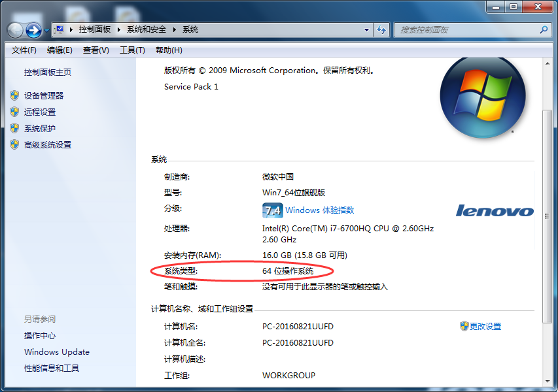The image size is (558, 392).
Task: Click shield icon beside 系统保护
Action: [14, 128]
